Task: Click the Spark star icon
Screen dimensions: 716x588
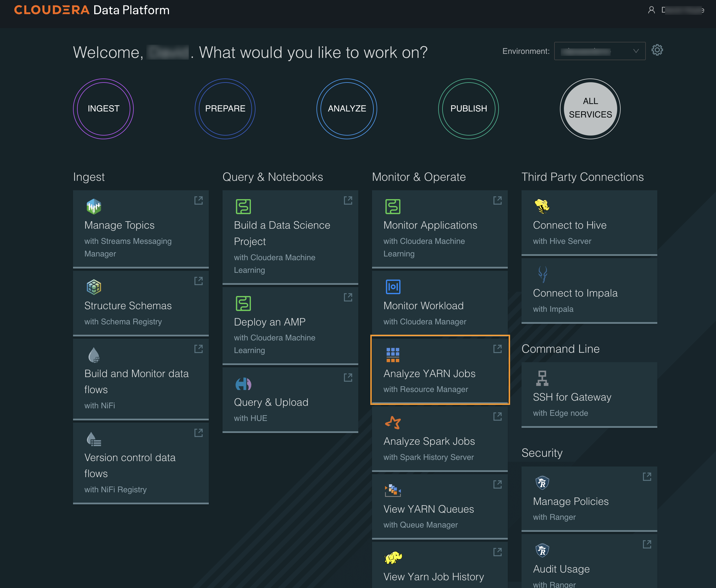Action: point(393,422)
